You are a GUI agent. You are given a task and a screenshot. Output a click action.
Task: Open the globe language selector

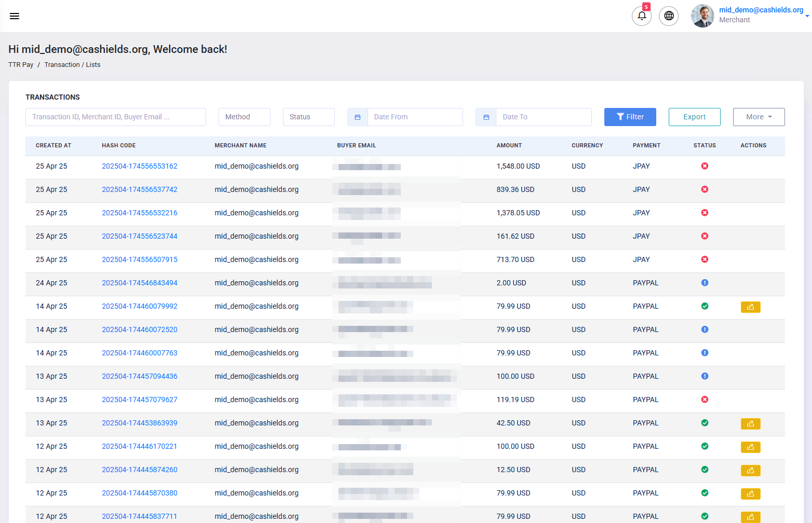click(x=668, y=16)
